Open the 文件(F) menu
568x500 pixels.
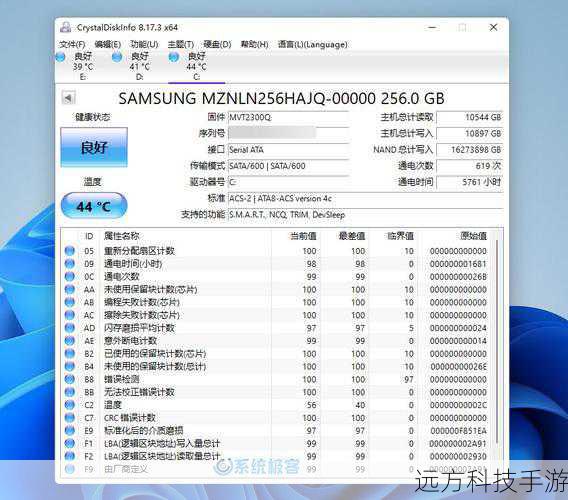pyautogui.click(x=72, y=45)
